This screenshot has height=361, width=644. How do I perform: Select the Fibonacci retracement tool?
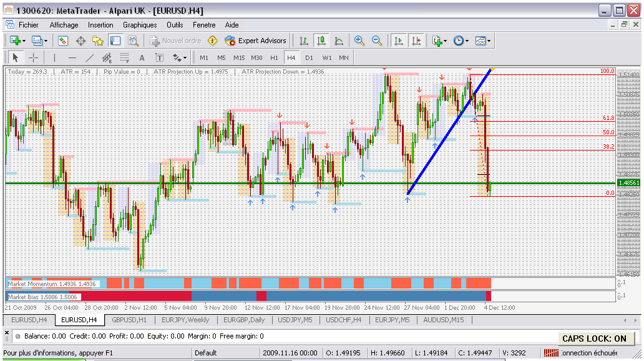pyautogui.click(x=124, y=57)
